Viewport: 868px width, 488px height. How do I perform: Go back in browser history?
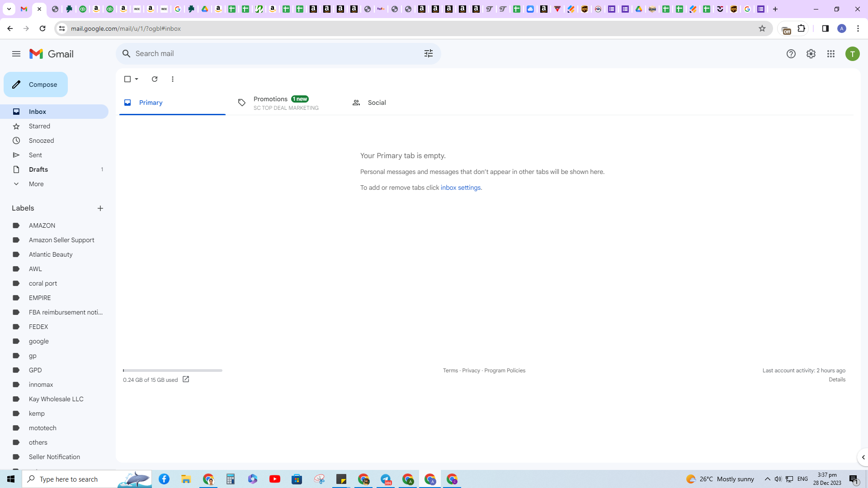pyautogui.click(x=10, y=28)
